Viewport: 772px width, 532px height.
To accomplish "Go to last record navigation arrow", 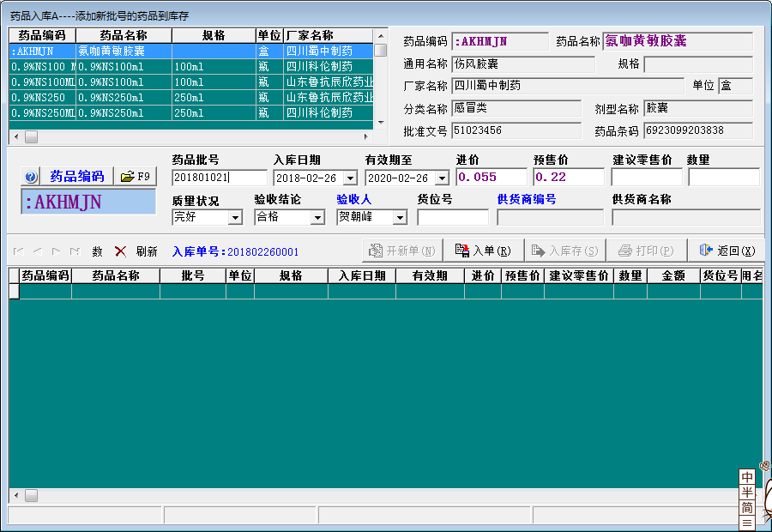I will click(x=75, y=251).
